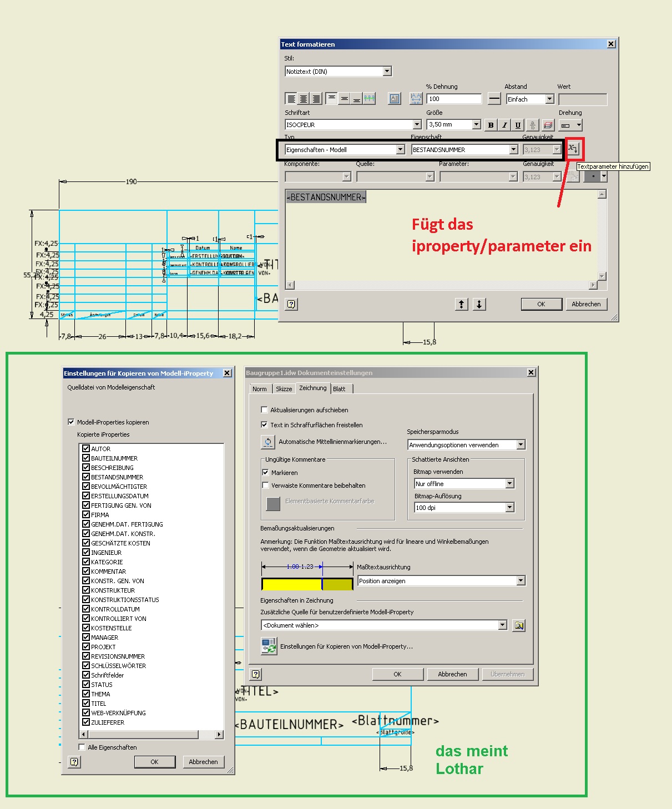Viewport: 672px width, 809px height.
Task: Set vertical alignment to bottom
Action: (x=357, y=99)
